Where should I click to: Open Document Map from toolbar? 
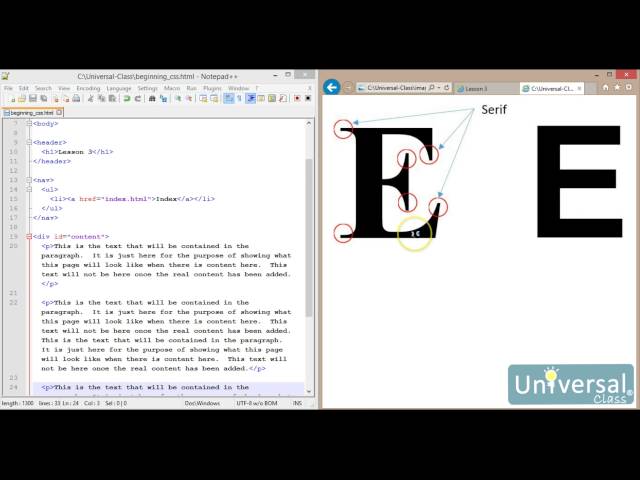[x=271, y=98]
